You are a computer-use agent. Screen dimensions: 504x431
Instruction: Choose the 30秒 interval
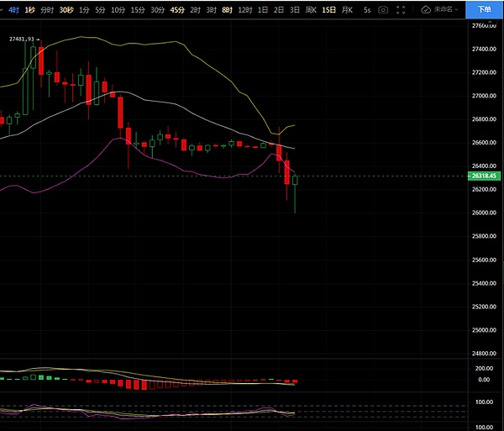pos(66,9)
